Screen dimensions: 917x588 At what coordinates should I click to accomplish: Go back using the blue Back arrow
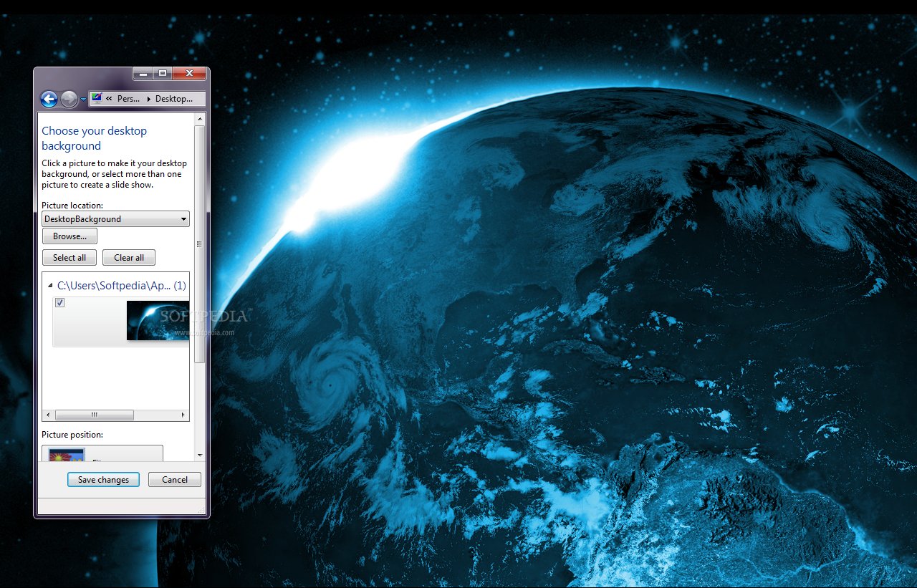tap(49, 99)
